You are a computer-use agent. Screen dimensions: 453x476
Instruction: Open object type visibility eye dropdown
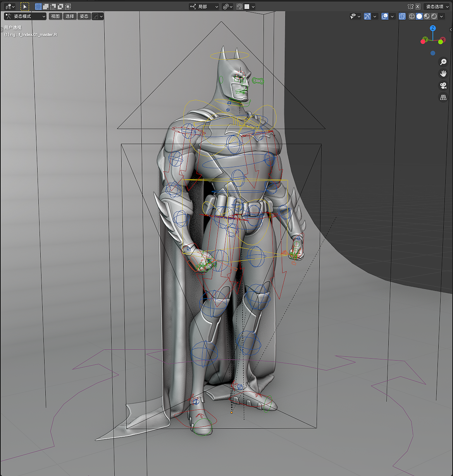pos(355,16)
